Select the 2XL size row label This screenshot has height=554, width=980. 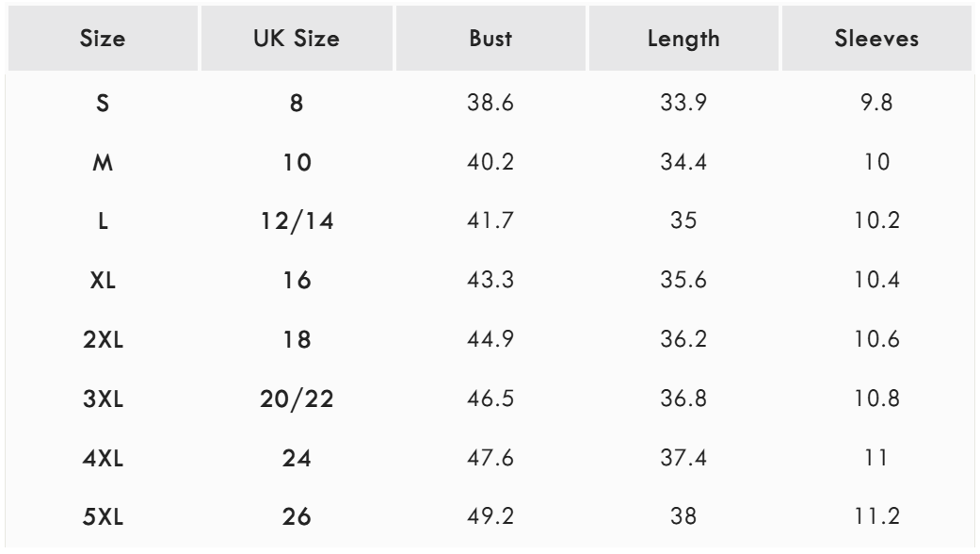pos(102,340)
